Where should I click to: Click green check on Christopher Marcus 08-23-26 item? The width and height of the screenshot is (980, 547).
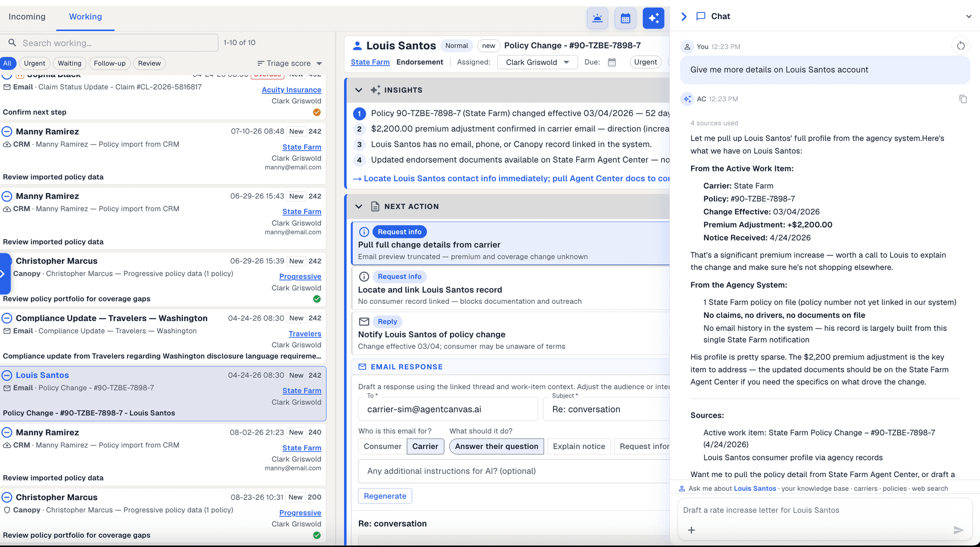point(317,536)
